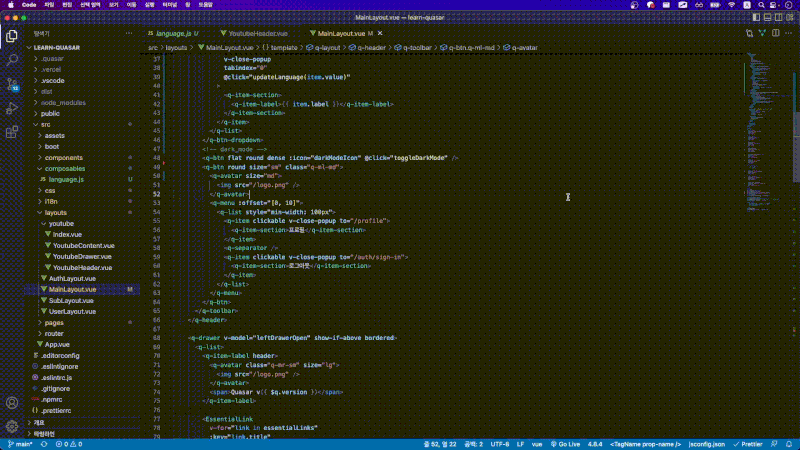Click the notifications bell in status bar

791,443
